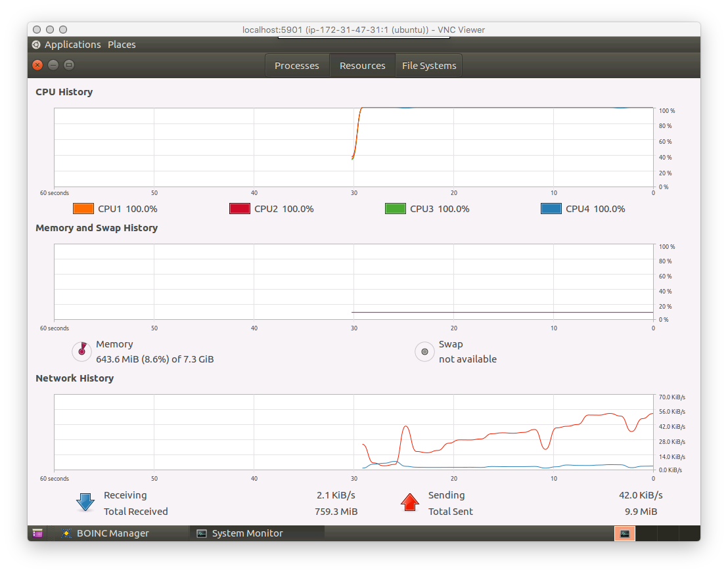Click the CPU4 blue color swatch

click(551, 208)
